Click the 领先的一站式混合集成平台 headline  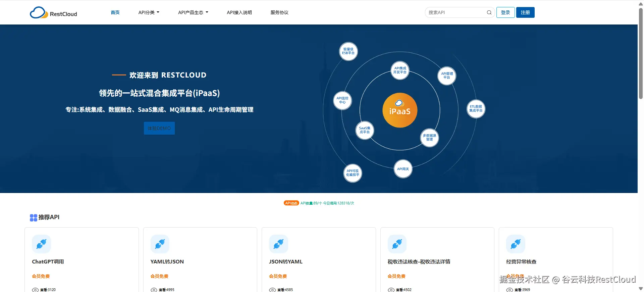pyautogui.click(x=159, y=93)
